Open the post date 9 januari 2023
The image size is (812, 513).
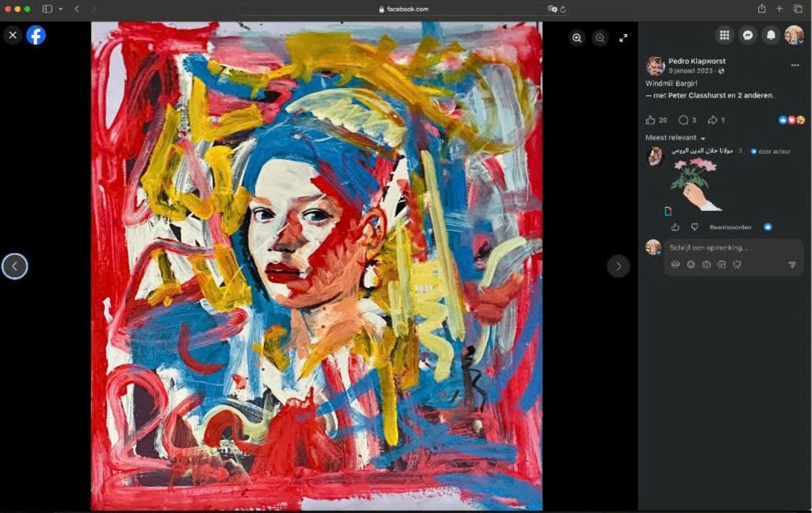691,71
